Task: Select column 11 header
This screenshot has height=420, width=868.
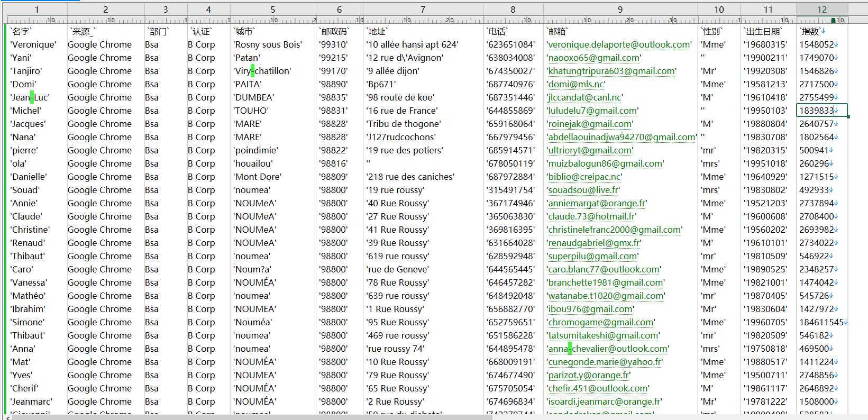Action: 769,10
